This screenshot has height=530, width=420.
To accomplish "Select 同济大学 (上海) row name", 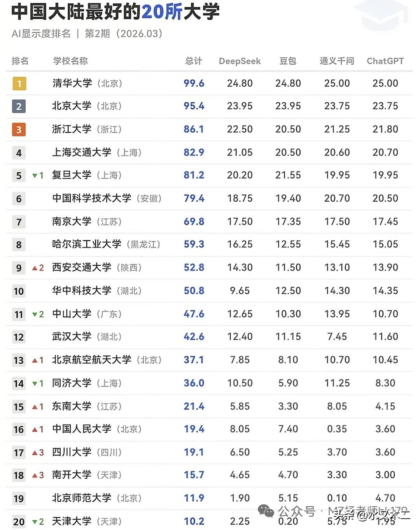I will (x=87, y=383).
